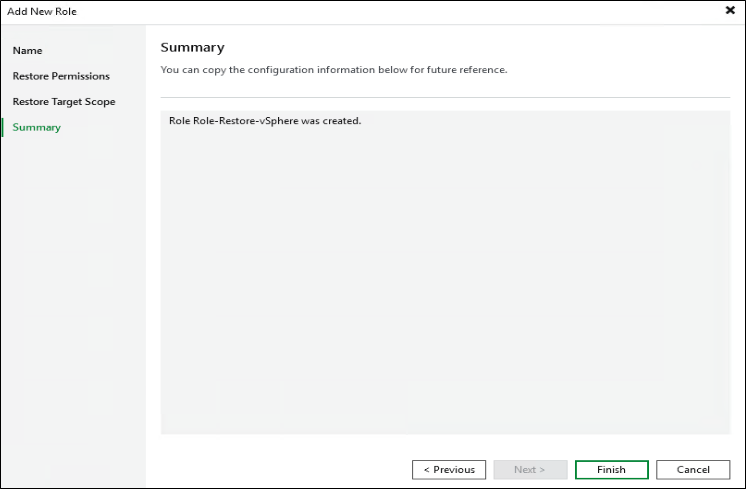This screenshot has width=746, height=489.
Task: Click blank sidebar area below Summary step
Action: [72, 300]
